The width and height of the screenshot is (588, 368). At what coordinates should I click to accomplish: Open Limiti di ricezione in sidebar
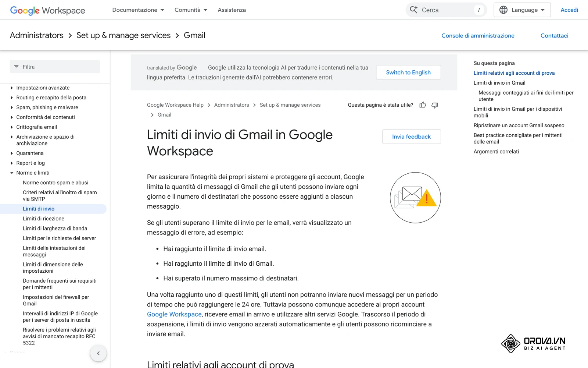pos(43,219)
